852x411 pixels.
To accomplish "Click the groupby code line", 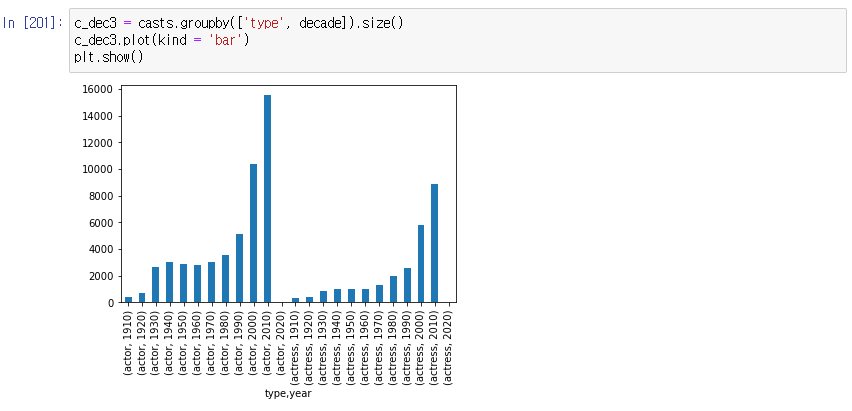I will [239, 23].
